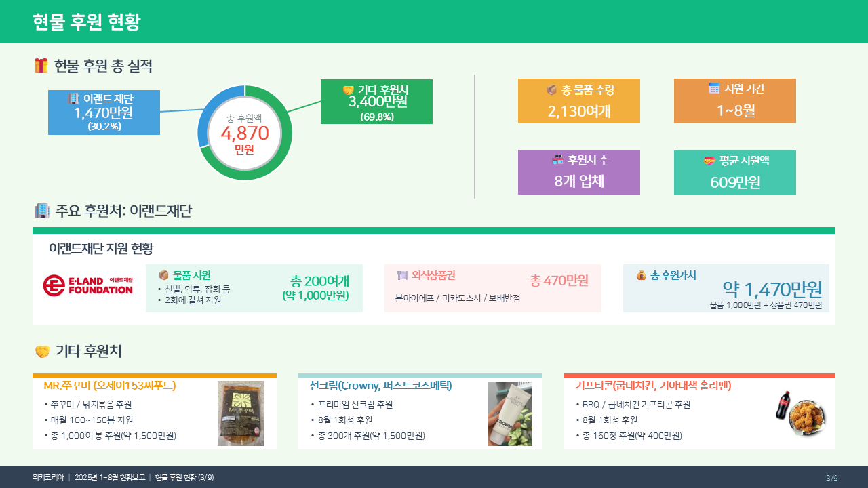The image size is (868, 488).
Task: Click the calendar icon next to 지원 기간
Action: coord(714,88)
